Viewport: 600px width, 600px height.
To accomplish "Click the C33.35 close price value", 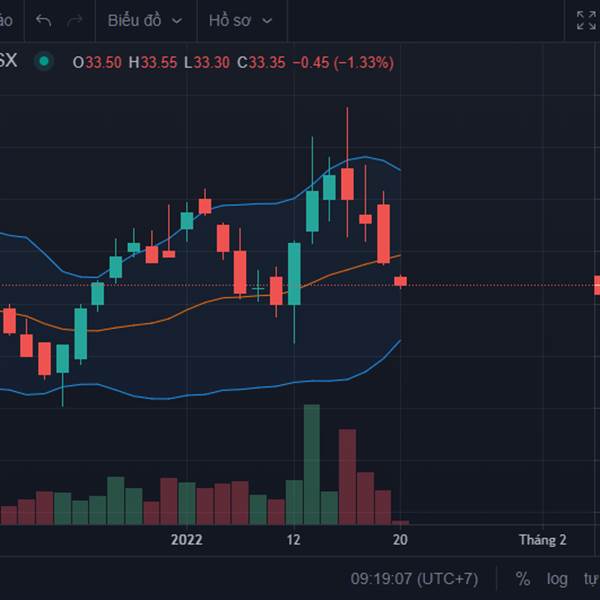I will click(x=261, y=62).
